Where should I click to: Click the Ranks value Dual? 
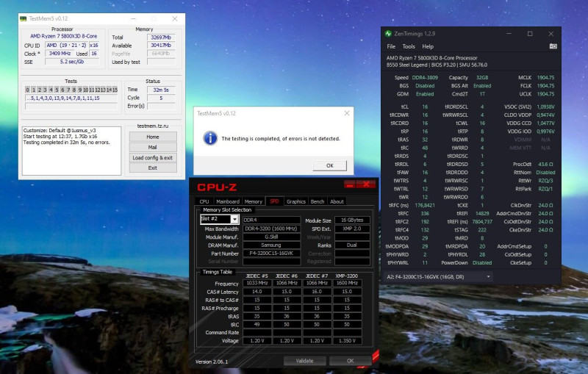(352, 245)
